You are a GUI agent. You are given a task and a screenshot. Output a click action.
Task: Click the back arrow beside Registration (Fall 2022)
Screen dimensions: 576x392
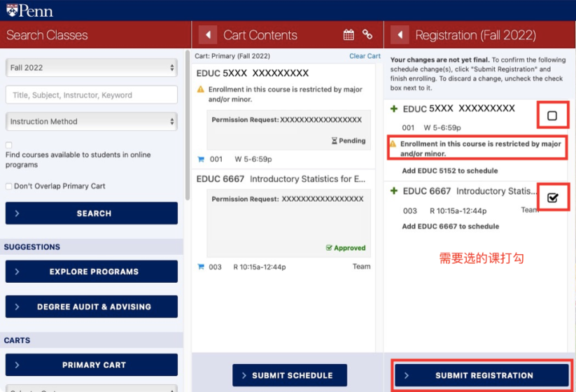pos(400,35)
